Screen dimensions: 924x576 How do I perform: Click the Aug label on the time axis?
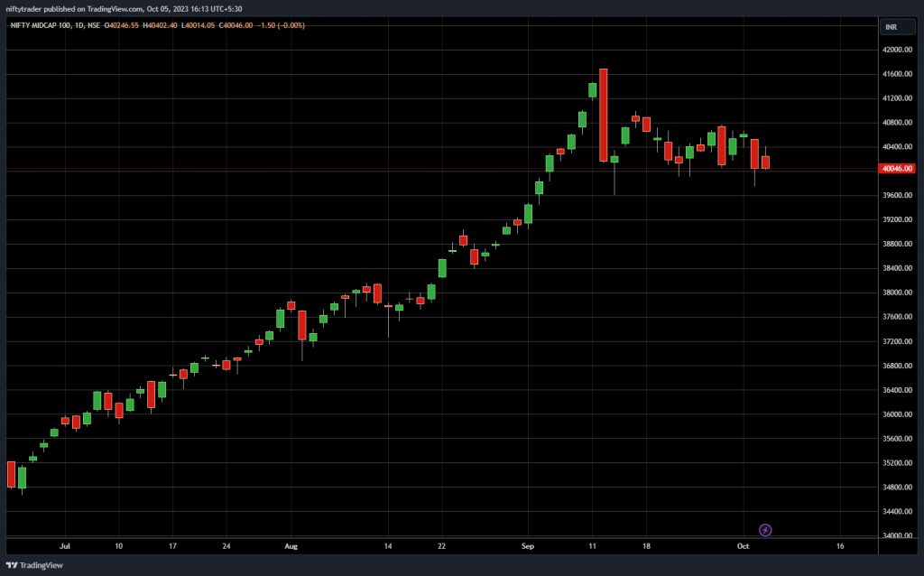pos(291,546)
